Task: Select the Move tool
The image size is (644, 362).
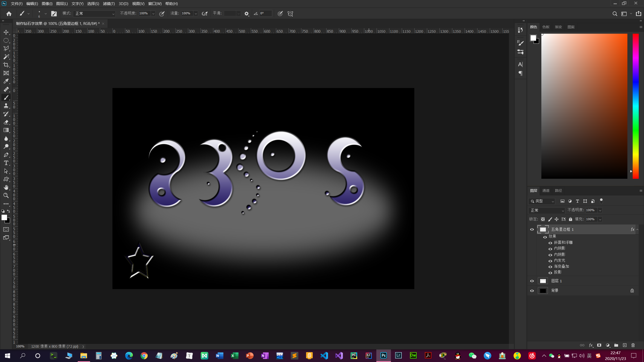Action: coord(6,32)
